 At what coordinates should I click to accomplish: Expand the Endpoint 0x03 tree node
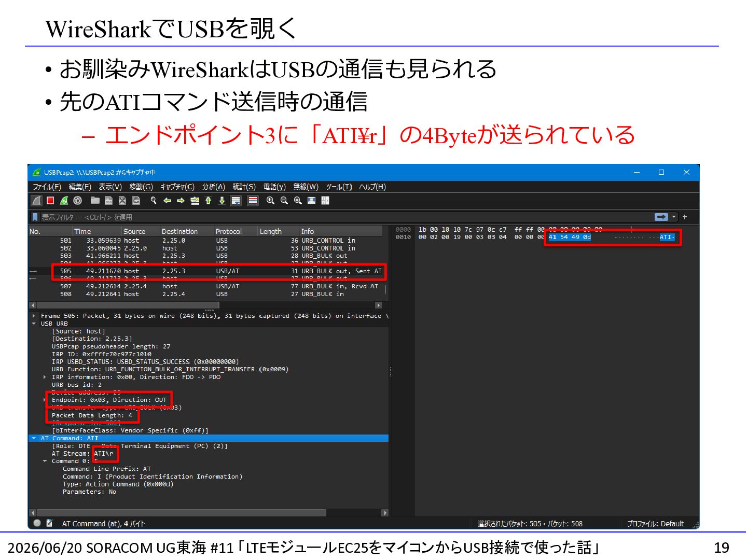point(45,400)
